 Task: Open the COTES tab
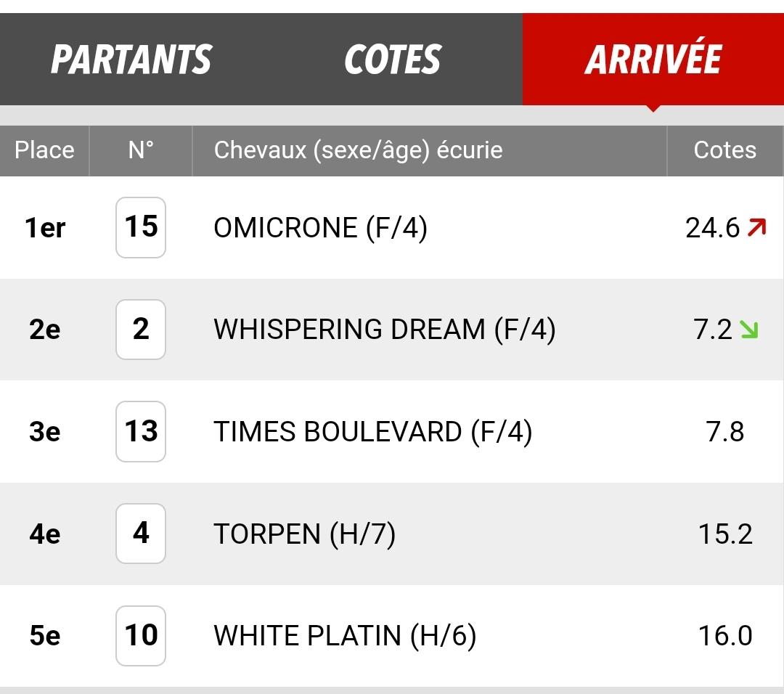[393, 59]
